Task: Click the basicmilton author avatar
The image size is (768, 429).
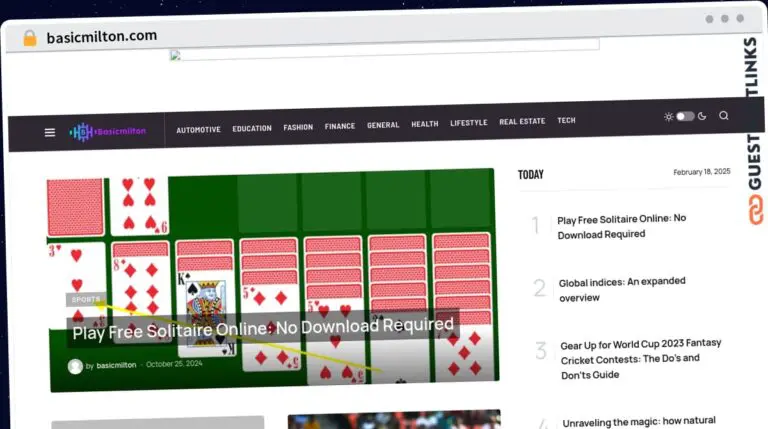Action: [x=75, y=366]
